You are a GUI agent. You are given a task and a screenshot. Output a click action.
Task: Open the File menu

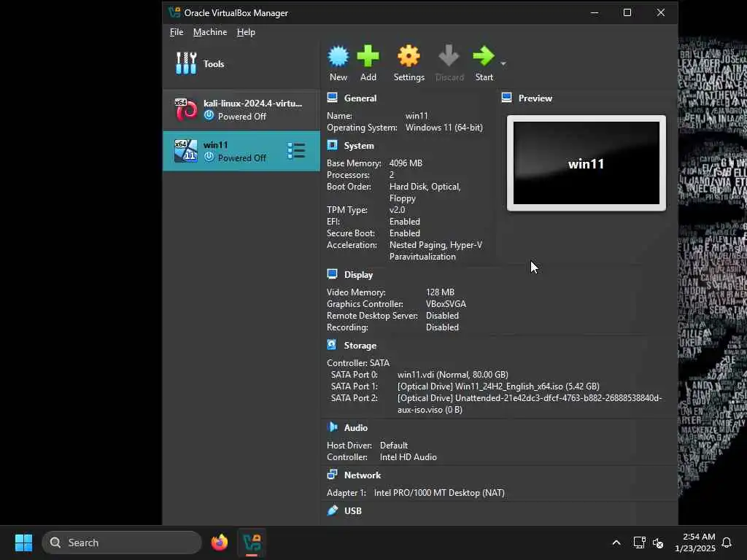pos(177,32)
